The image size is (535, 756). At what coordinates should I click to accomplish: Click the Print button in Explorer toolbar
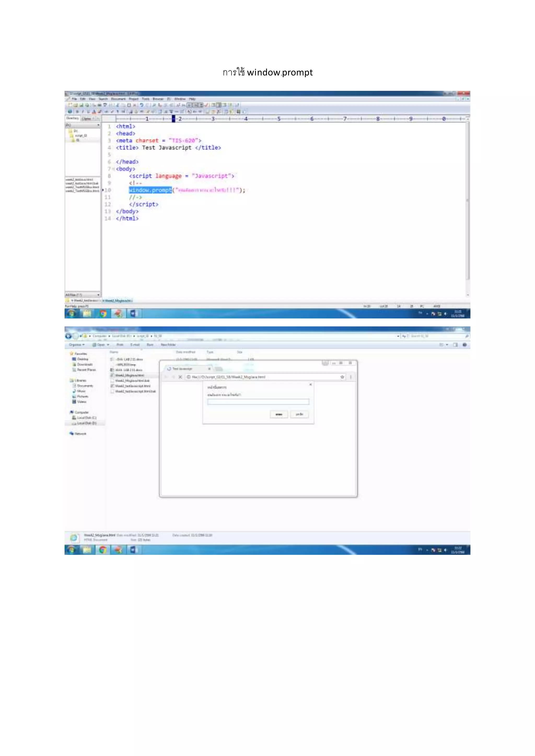(120, 345)
